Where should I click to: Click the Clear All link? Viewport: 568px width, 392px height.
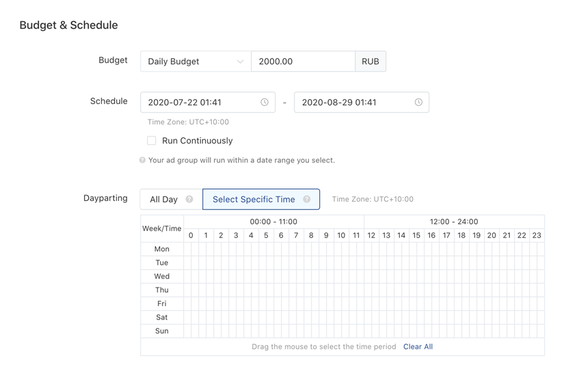point(418,347)
